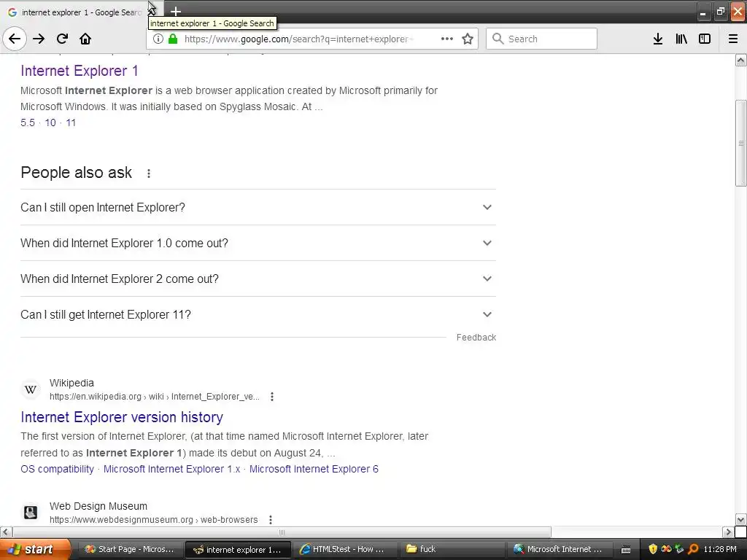
Task: Follow the 10 sublink
Action: pyautogui.click(x=50, y=122)
